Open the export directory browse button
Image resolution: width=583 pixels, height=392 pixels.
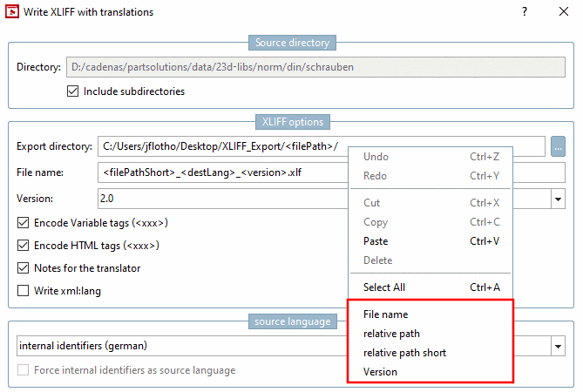coord(559,146)
